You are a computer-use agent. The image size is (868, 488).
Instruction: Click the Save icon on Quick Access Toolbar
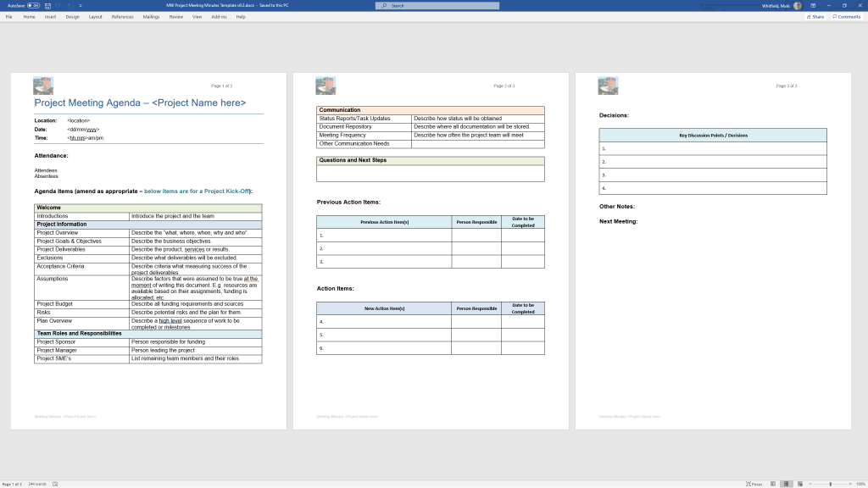coord(47,5)
